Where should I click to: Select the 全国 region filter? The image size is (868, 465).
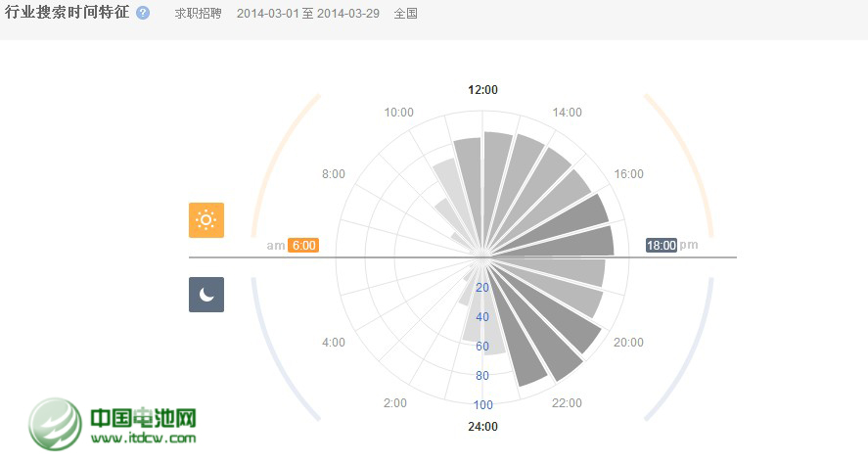[x=406, y=15]
